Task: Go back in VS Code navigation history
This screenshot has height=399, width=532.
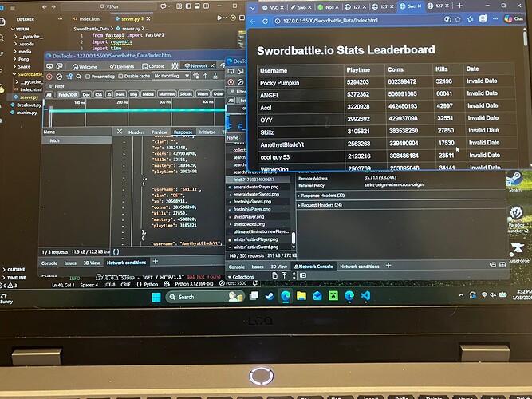Action: click(45, 7)
